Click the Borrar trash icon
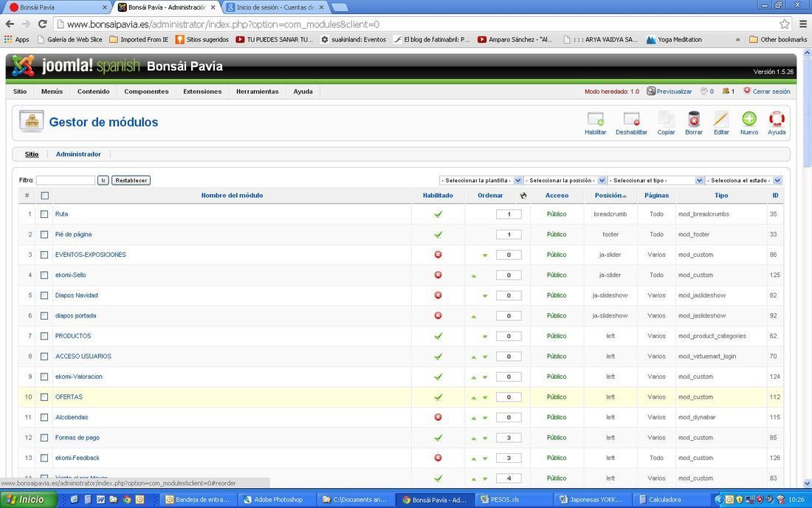 (694, 120)
